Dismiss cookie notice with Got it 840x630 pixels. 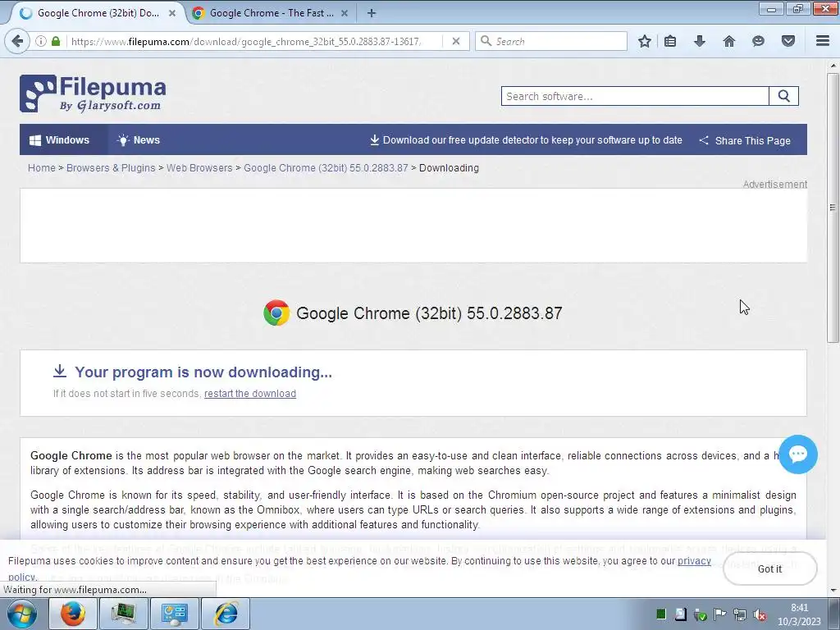click(x=769, y=569)
